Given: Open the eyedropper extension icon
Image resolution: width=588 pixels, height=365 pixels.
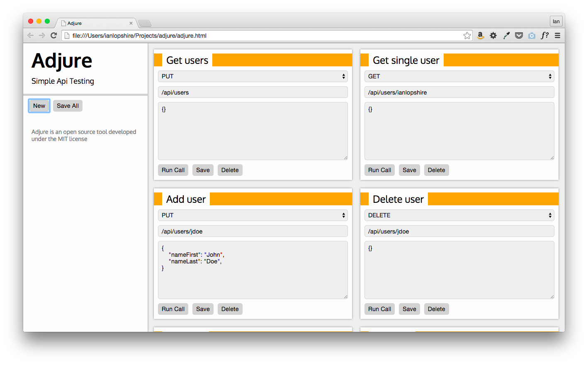Looking at the screenshot, I should point(506,35).
